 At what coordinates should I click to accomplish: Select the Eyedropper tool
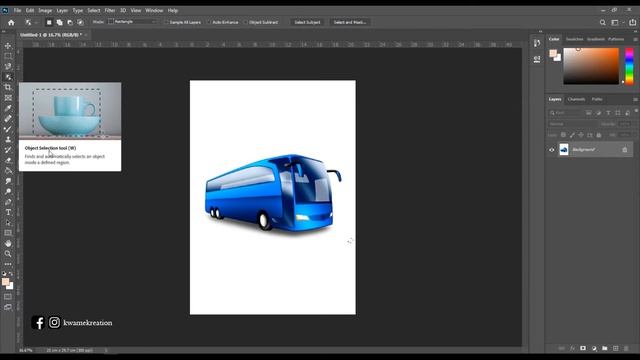tap(8, 108)
